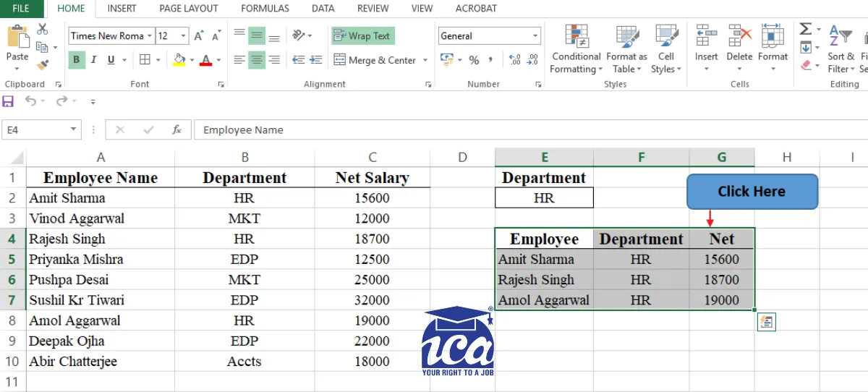868x392 pixels.
Task: Toggle Italic formatting
Action: click(x=94, y=60)
